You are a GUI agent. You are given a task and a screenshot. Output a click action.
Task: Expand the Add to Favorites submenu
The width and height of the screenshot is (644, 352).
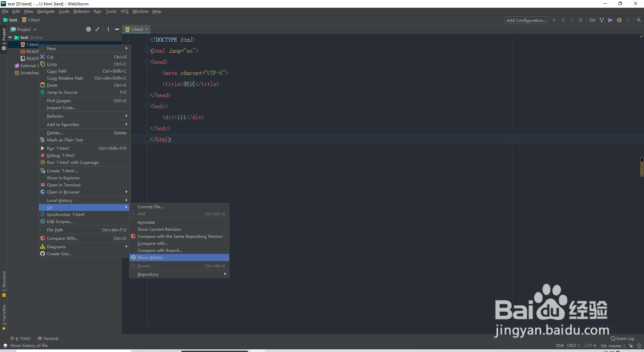(x=85, y=125)
